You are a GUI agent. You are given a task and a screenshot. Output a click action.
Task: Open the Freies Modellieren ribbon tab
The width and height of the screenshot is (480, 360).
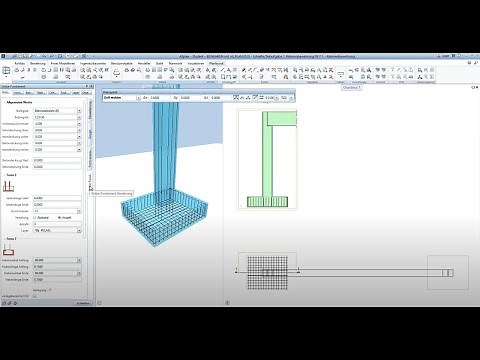pos(63,63)
